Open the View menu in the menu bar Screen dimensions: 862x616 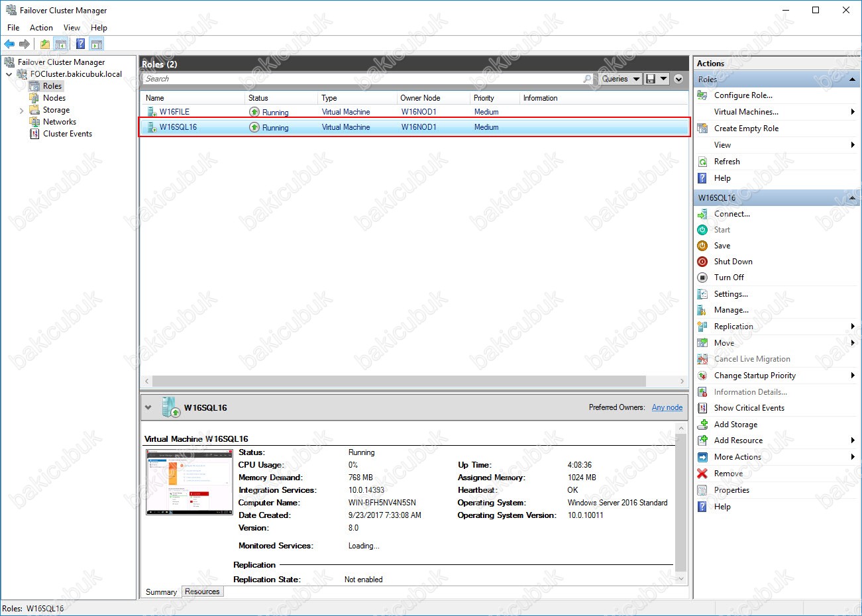coord(72,28)
